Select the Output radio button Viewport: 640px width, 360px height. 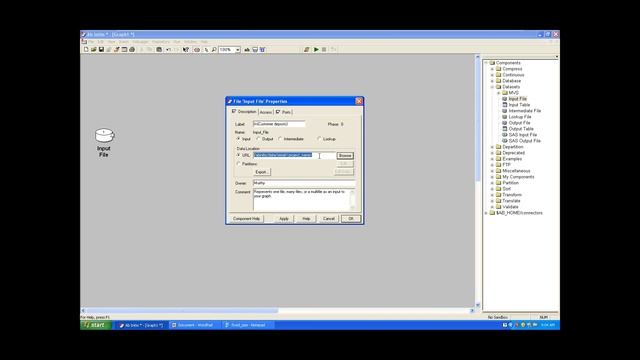(x=258, y=139)
